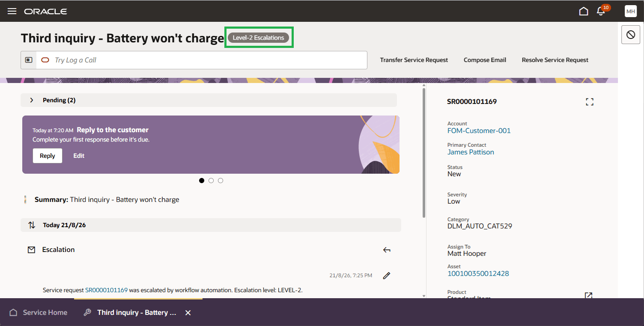
Task: Show the third carousel card dot
Action: click(x=221, y=181)
